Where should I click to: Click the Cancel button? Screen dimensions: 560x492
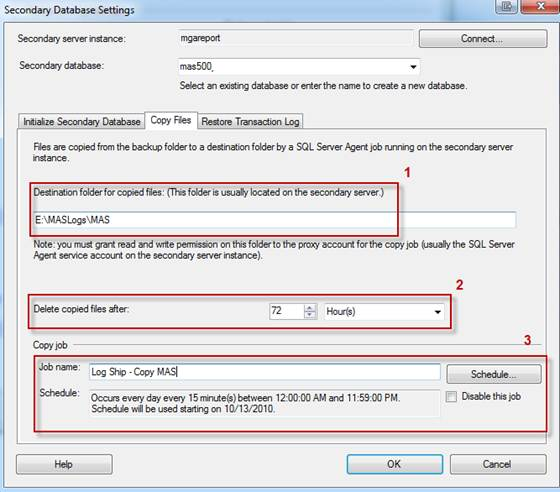point(498,464)
